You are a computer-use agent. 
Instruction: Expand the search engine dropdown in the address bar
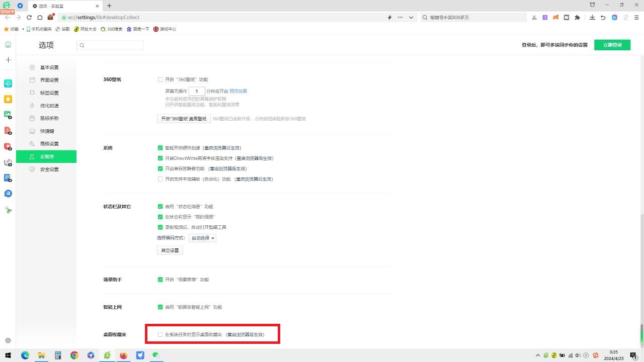411,17
